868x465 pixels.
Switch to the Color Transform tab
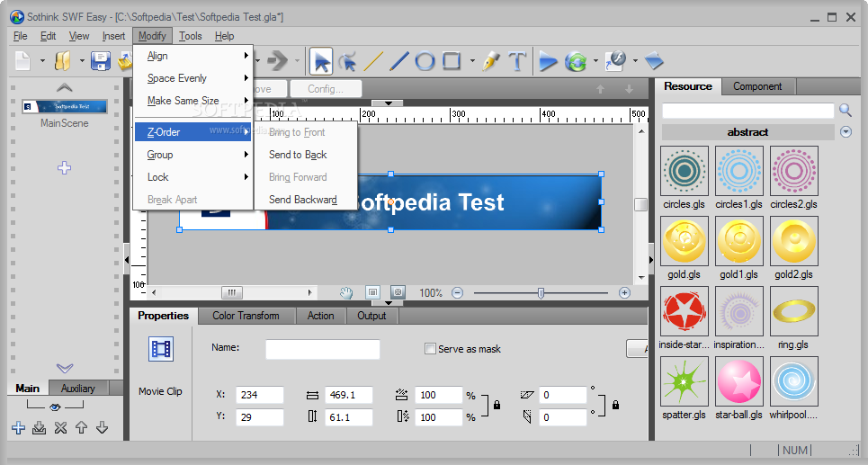coord(246,316)
